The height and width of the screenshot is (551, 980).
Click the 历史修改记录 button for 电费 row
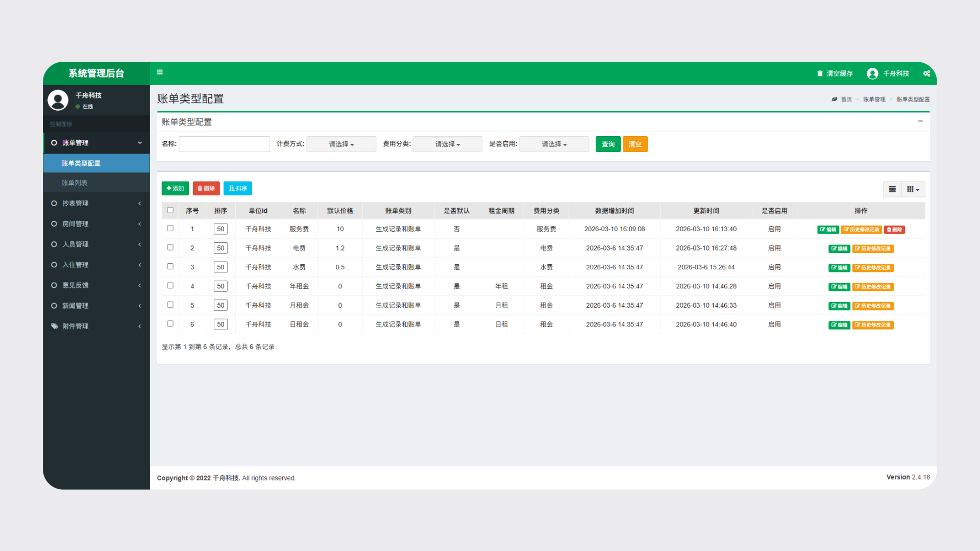pos(873,249)
